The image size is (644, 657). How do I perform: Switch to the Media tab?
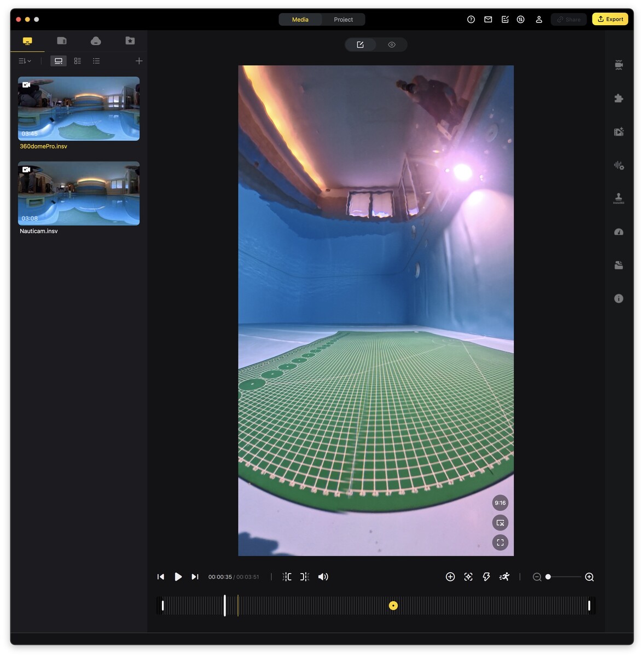[300, 19]
